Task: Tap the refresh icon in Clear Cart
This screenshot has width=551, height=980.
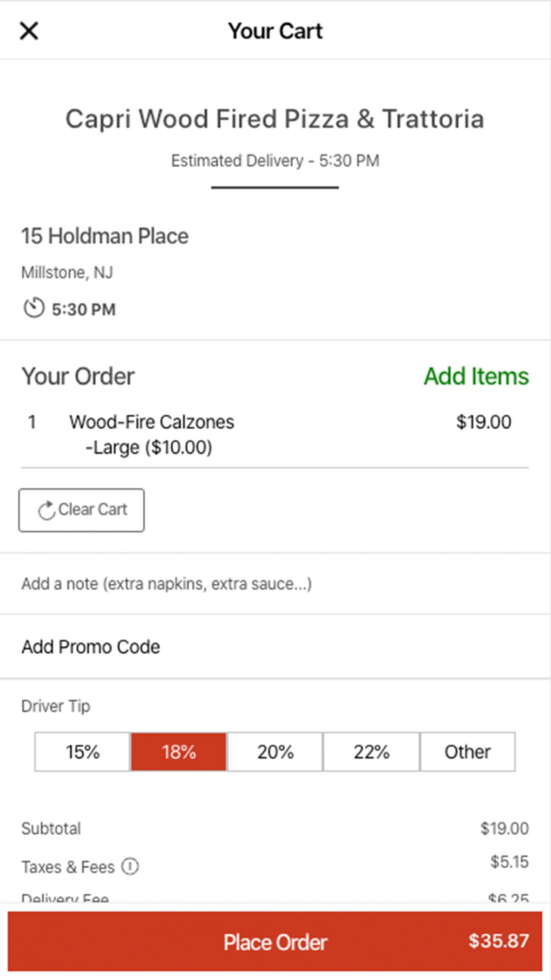Action: 46,510
